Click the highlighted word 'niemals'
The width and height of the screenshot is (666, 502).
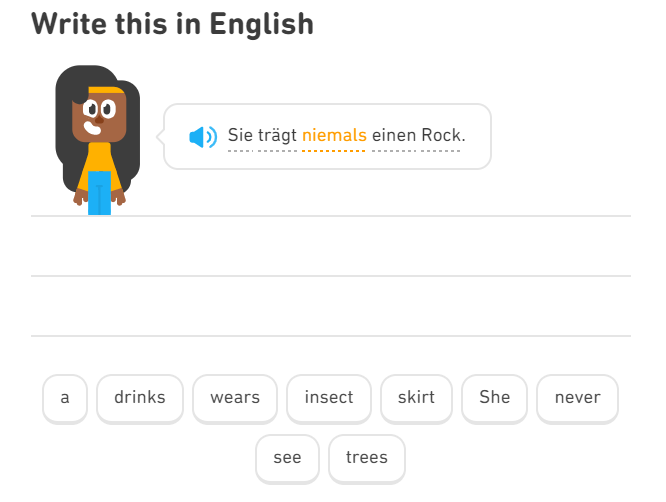tap(334, 135)
